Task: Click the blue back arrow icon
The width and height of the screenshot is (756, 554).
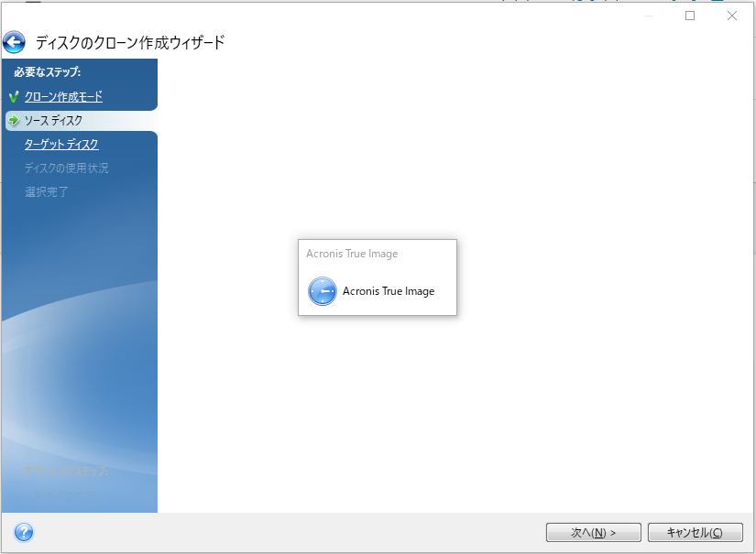Action: pyautogui.click(x=14, y=42)
